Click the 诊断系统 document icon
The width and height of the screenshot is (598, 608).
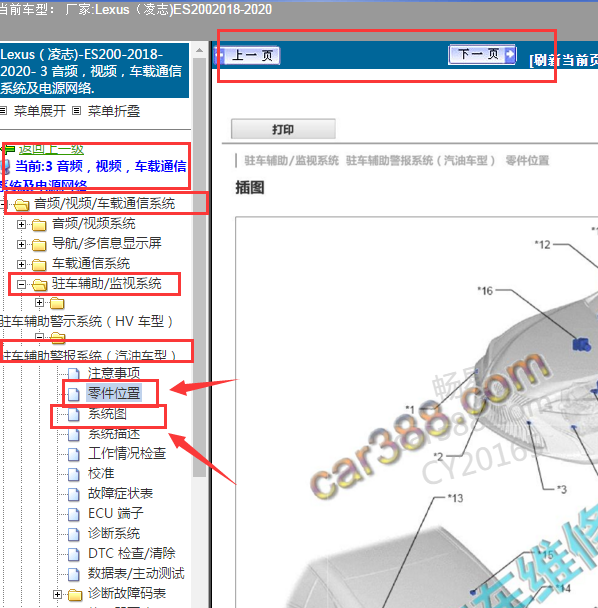pyautogui.click(x=74, y=534)
